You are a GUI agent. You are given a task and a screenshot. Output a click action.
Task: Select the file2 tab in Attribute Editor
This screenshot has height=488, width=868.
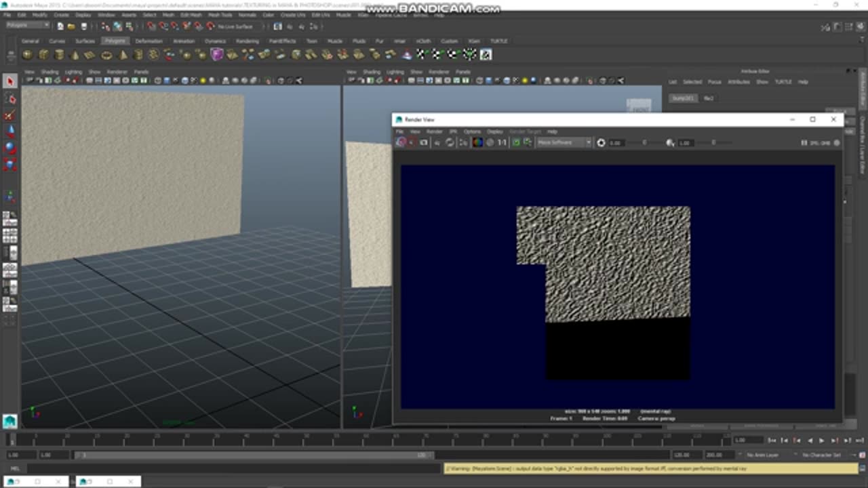(x=709, y=98)
